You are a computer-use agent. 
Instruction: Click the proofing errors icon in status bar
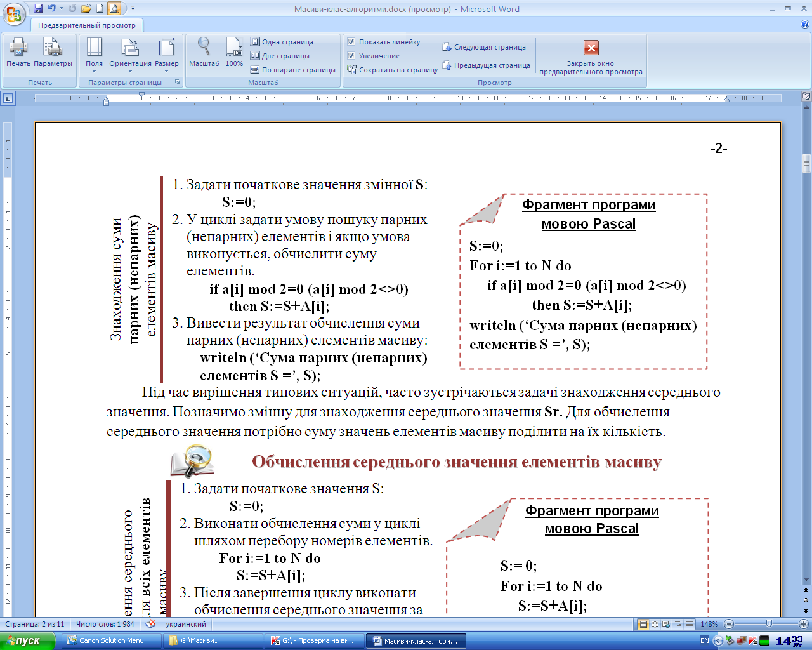pyautogui.click(x=150, y=624)
